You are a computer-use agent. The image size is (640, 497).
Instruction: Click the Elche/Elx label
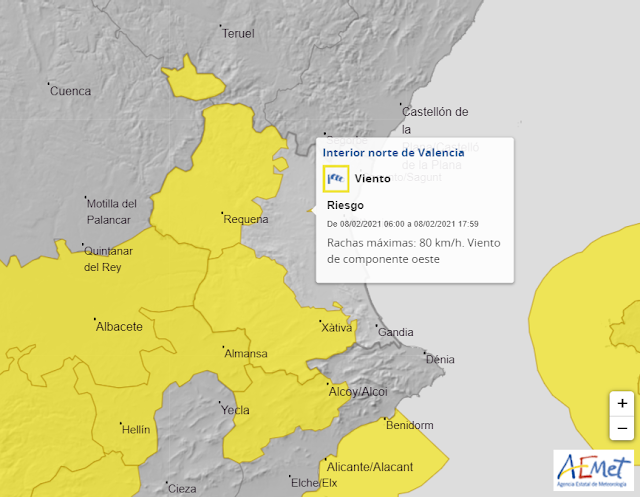point(314,483)
